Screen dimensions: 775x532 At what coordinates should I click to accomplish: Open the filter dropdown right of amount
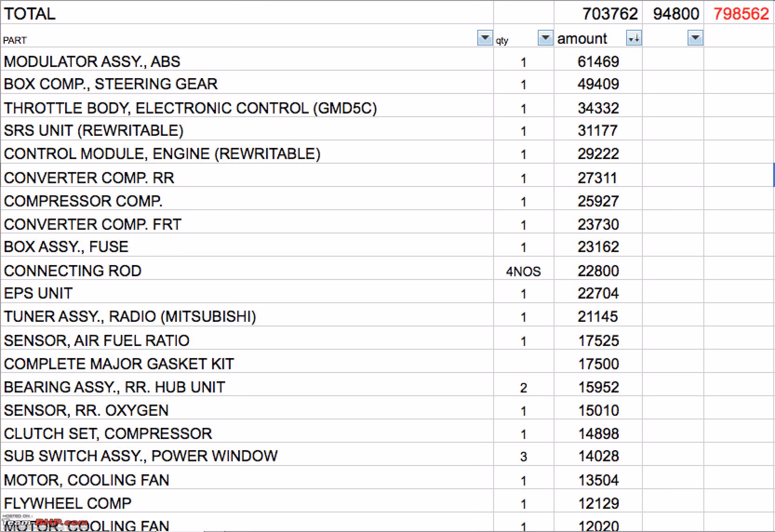click(695, 38)
